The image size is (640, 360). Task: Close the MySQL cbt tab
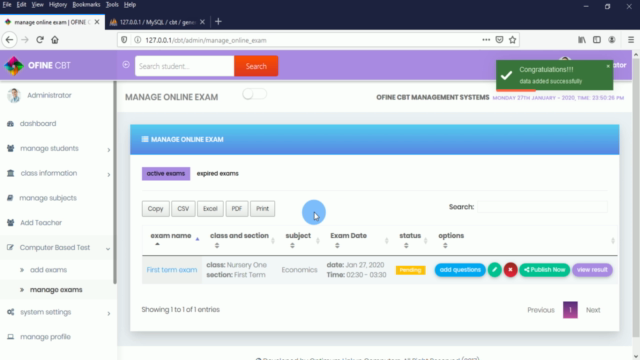pos(202,22)
